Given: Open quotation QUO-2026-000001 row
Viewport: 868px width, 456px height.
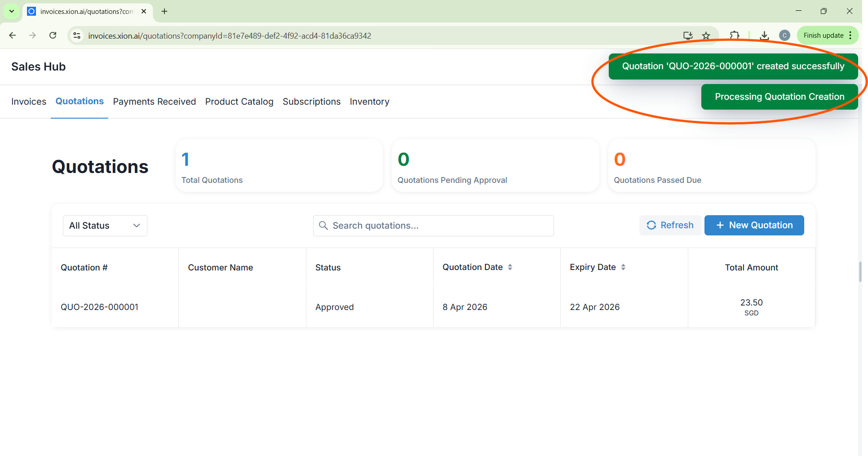Looking at the screenshot, I should [100, 307].
